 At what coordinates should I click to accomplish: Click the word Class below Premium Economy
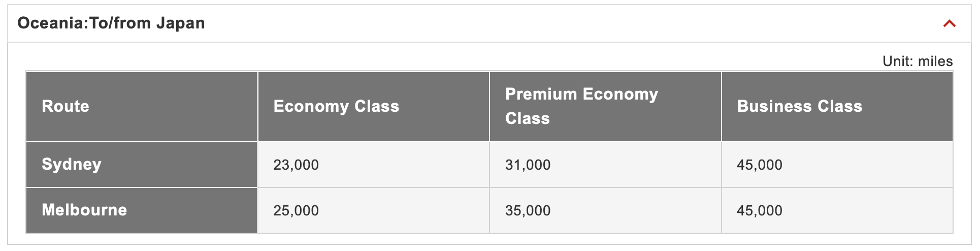tap(527, 118)
